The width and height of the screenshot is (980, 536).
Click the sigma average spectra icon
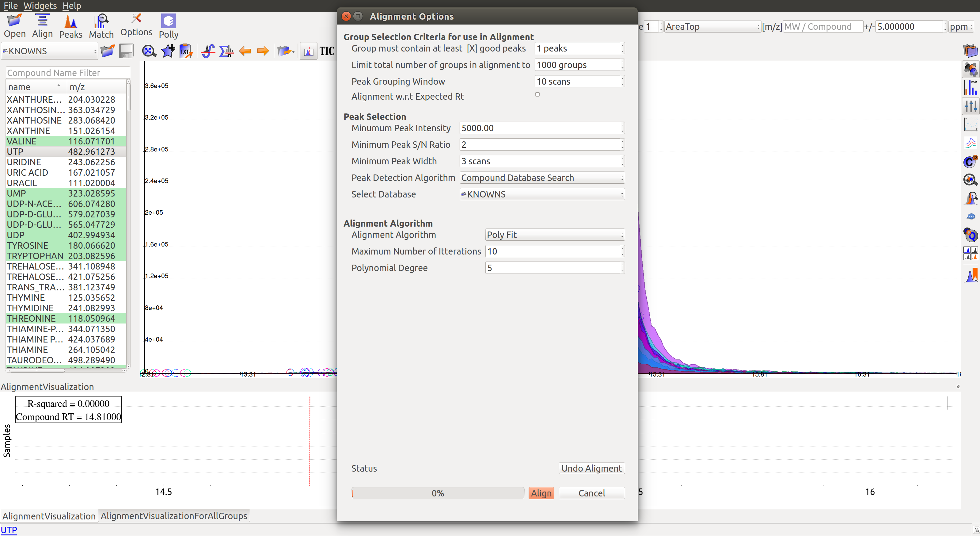226,51
